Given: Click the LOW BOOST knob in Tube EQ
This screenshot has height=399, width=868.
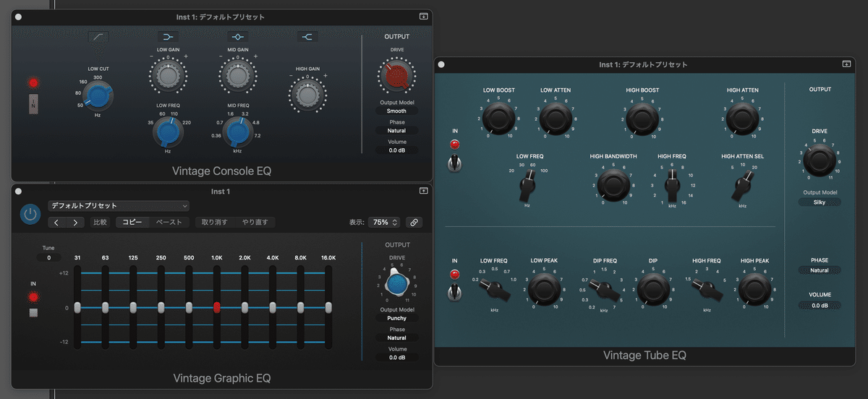Looking at the screenshot, I should (498, 117).
